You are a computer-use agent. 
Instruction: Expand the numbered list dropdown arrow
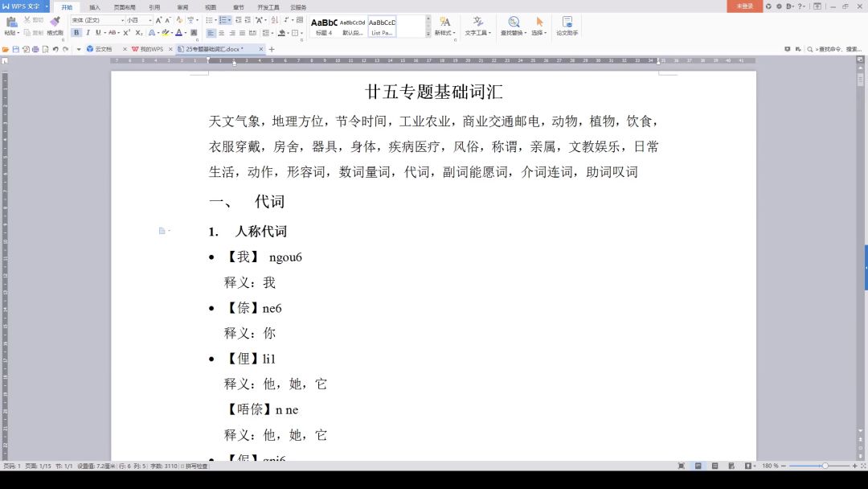coord(229,20)
